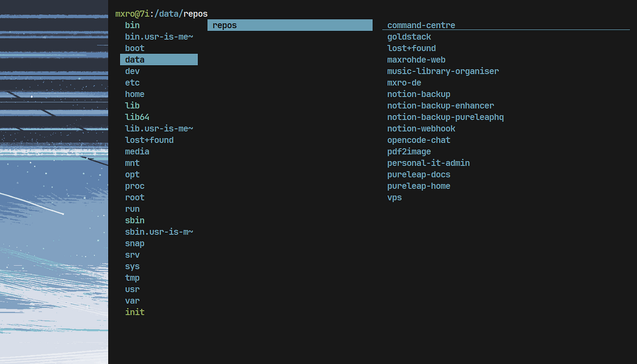Select the 'boot' directory entry

[x=135, y=48]
